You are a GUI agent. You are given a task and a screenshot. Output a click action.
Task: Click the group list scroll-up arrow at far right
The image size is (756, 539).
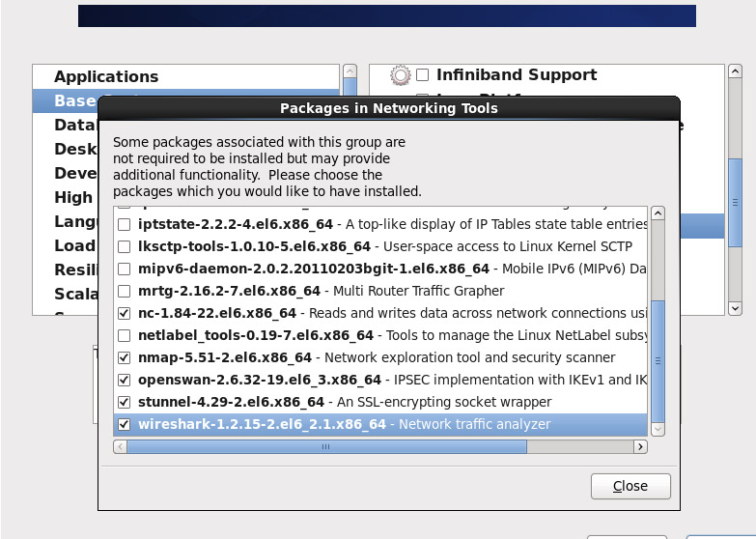735,71
